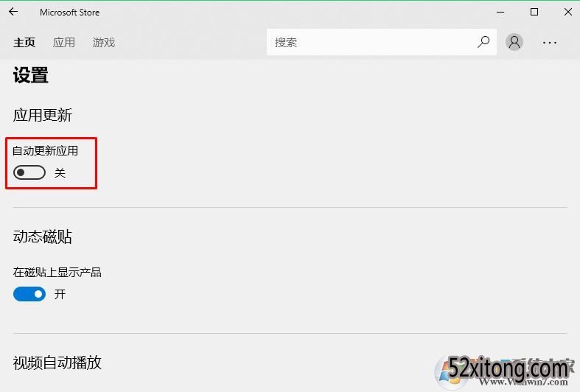580x392 pixels.
Task: Select the 自动更新应用 setting label
Action: coord(45,151)
